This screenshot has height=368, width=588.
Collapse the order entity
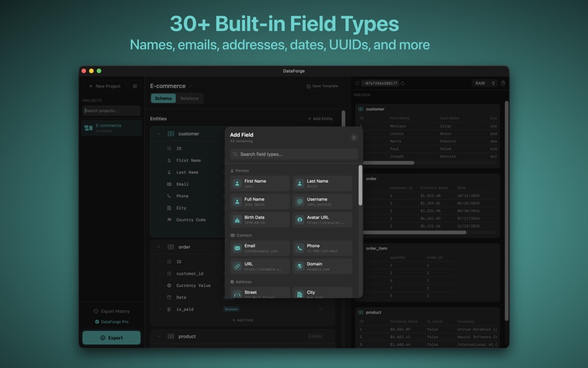158,247
